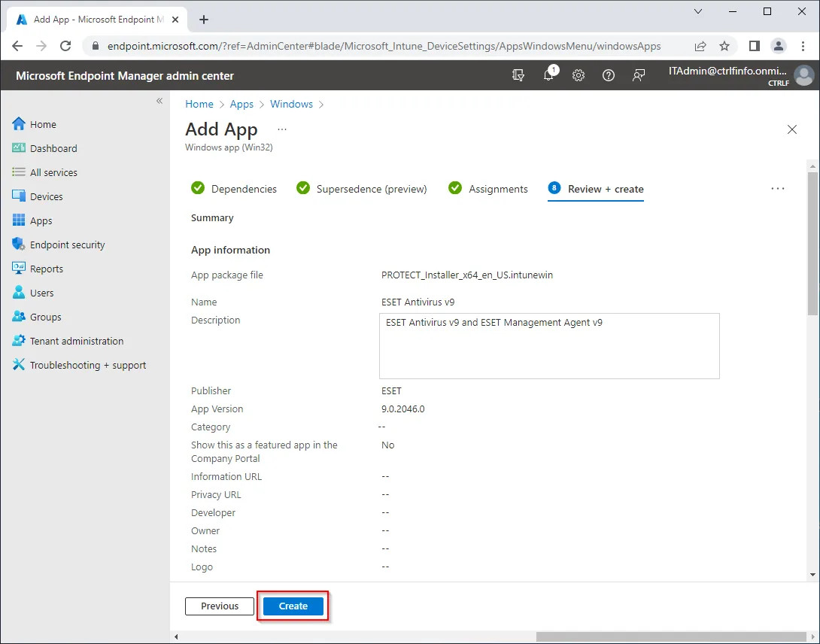Share this page from address bar
This screenshot has height=644, width=820.
click(700, 46)
